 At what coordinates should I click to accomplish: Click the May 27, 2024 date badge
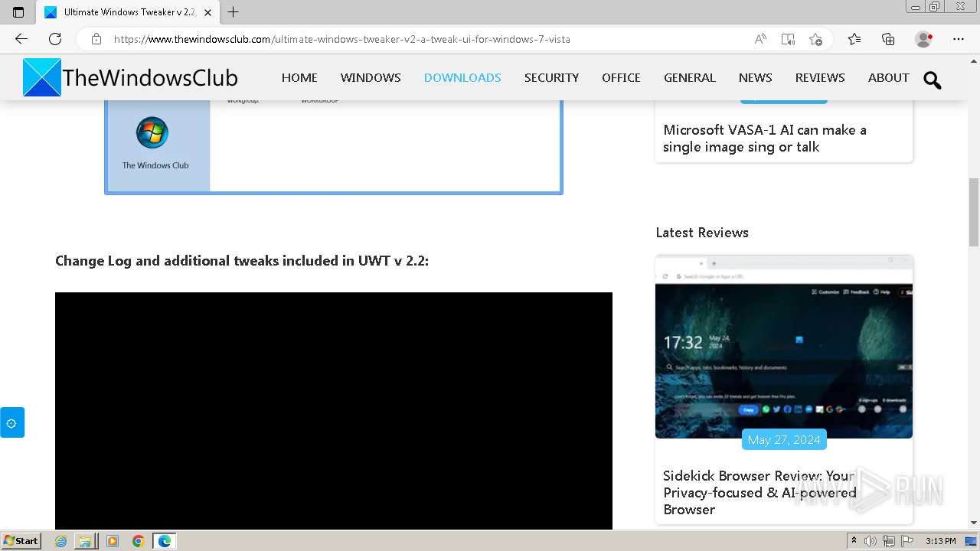(x=784, y=439)
